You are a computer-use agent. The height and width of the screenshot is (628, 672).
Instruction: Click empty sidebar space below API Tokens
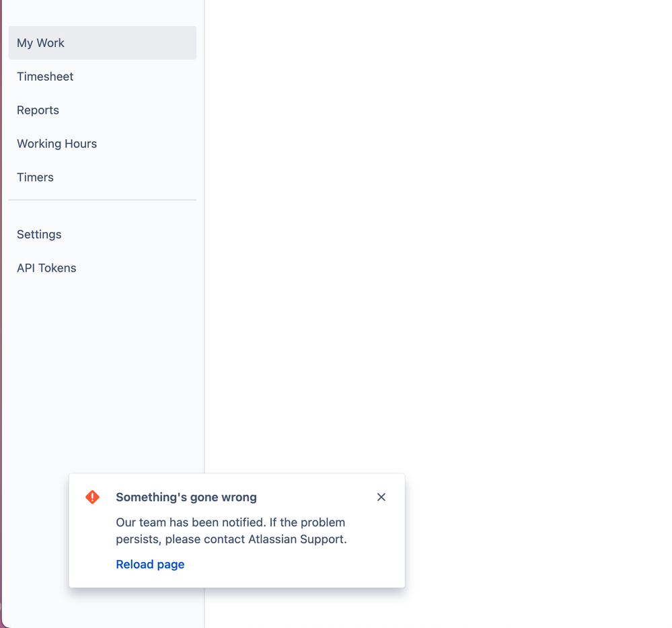click(x=101, y=370)
